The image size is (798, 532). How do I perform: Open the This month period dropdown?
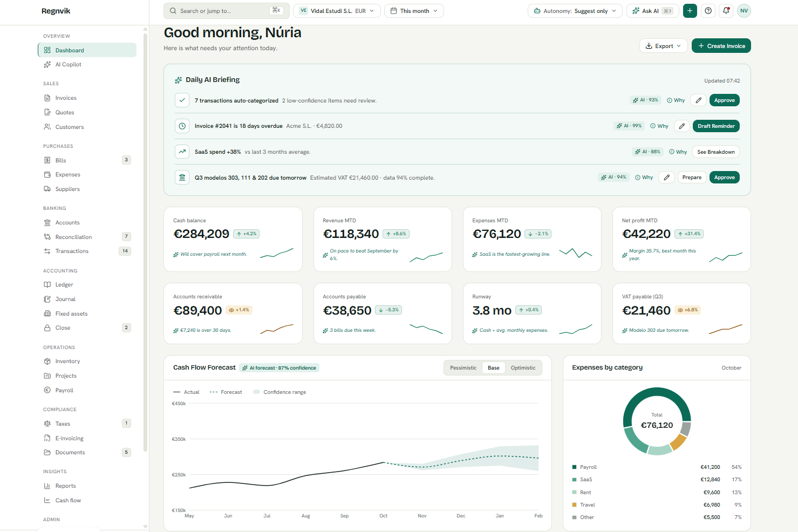414,11
